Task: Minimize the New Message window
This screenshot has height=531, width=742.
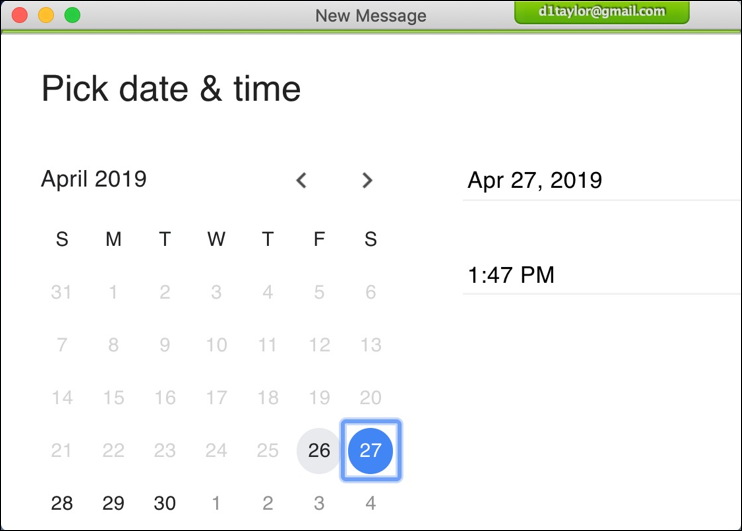Action: point(45,15)
